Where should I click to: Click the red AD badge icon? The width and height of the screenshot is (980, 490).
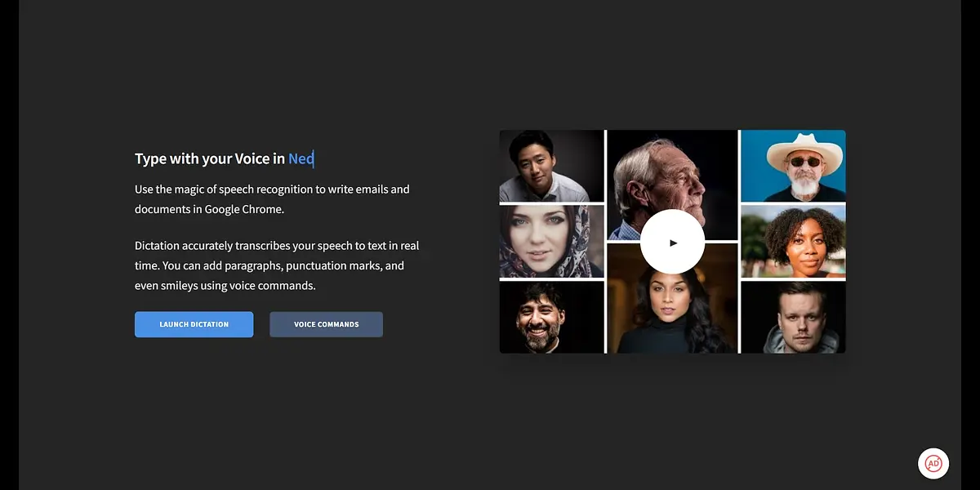[x=933, y=463]
